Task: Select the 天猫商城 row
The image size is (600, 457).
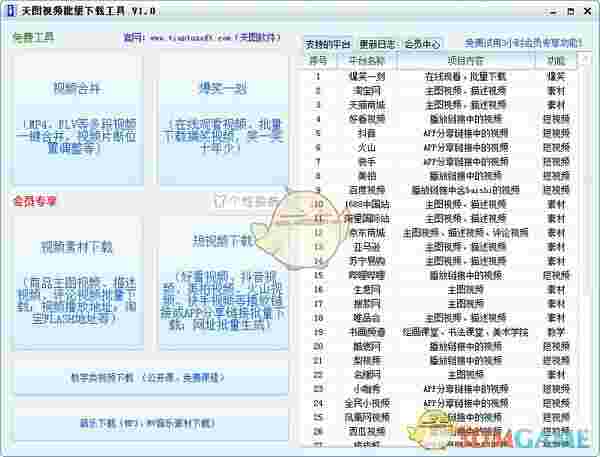Action: [440, 105]
